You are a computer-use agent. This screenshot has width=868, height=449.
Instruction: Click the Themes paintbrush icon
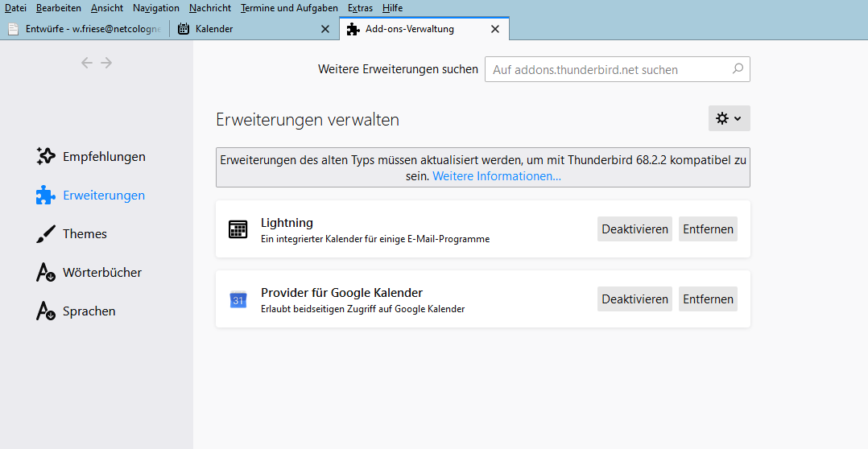point(45,234)
